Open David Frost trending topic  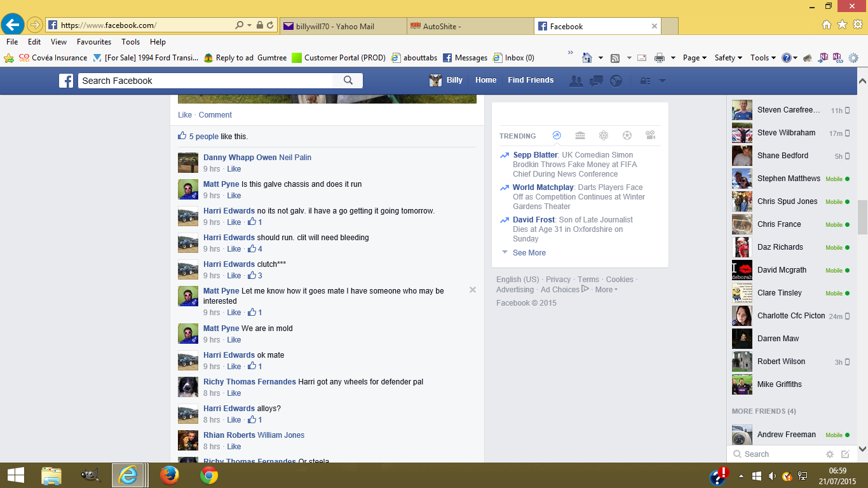coord(534,220)
